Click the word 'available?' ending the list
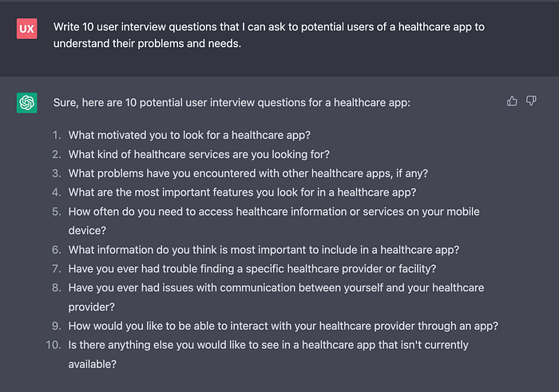 click(93, 364)
